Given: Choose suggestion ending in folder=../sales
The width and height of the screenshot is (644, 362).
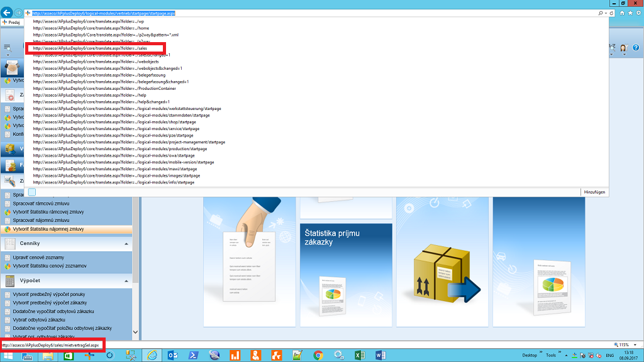Looking at the screenshot, I should [x=90, y=48].
